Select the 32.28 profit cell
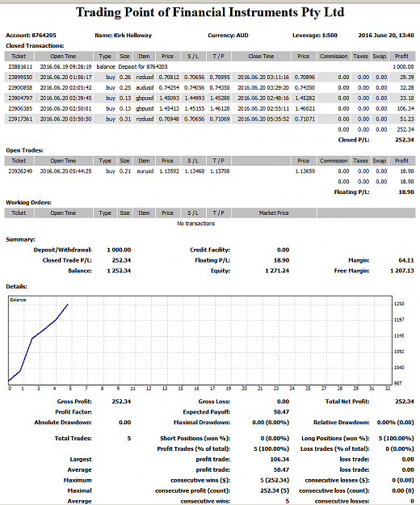420x505 pixels. click(407, 87)
